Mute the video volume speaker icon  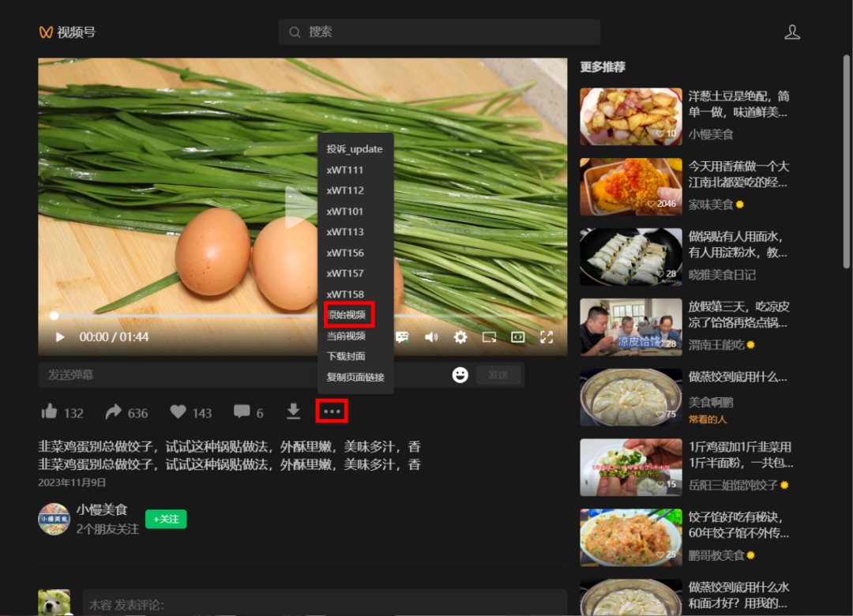(431, 337)
